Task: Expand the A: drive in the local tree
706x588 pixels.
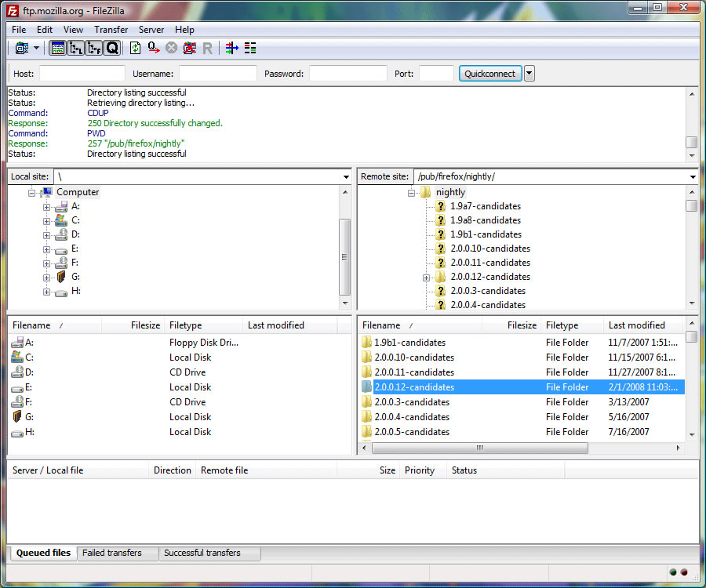Action: coord(46,207)
